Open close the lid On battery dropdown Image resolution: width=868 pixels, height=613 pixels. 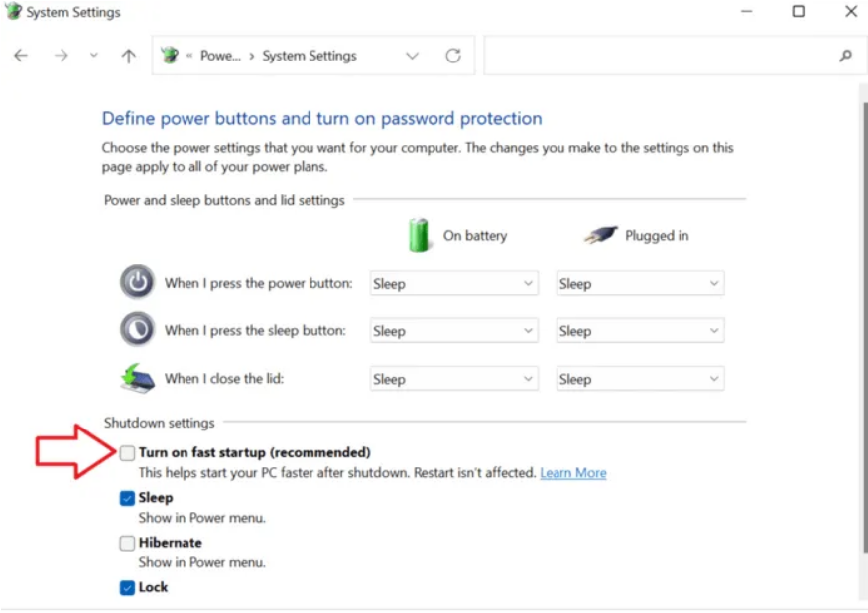[x=453, y=379]
